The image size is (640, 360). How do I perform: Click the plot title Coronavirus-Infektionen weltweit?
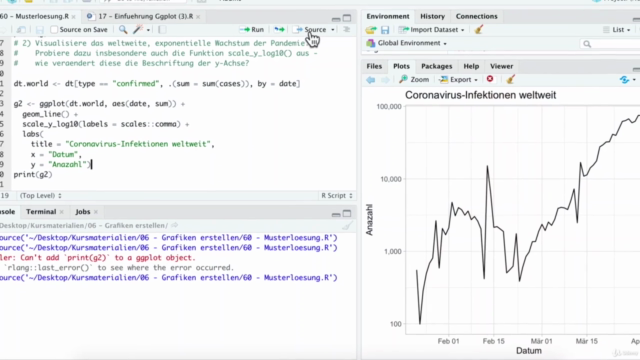pos(480,95)
